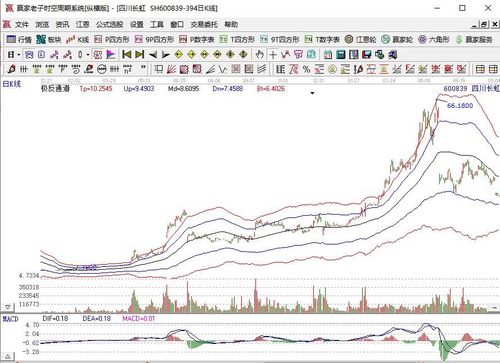Screen dimensions: 500x363
Task: Click the percent % tool icon
Action: point(306,69)
